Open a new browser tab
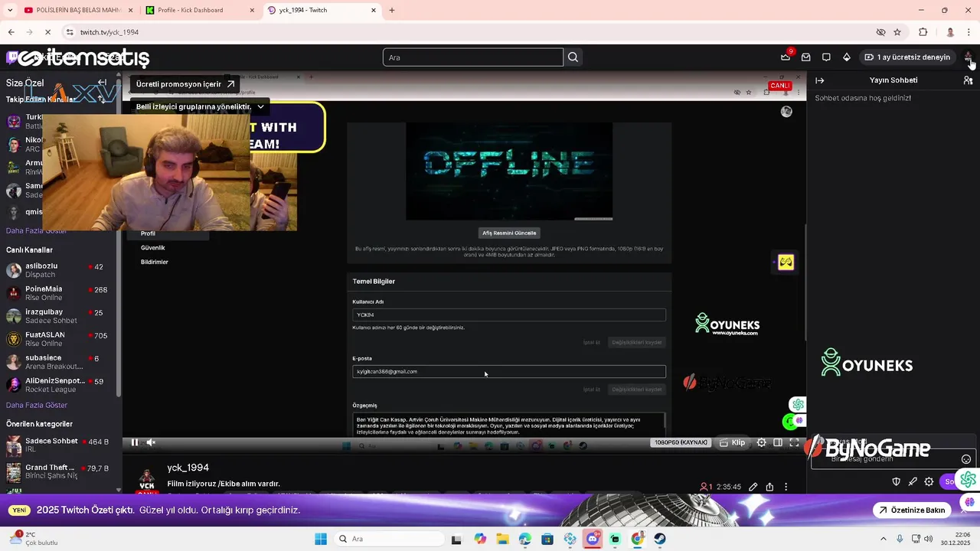This screenshot has height=551, width=980. (x=392, y=10)
